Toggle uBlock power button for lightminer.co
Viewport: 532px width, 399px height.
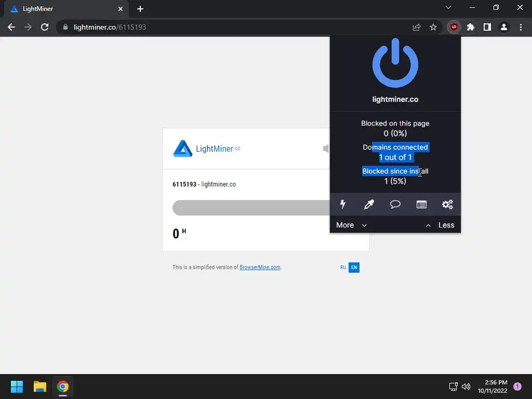pos(395,63)
